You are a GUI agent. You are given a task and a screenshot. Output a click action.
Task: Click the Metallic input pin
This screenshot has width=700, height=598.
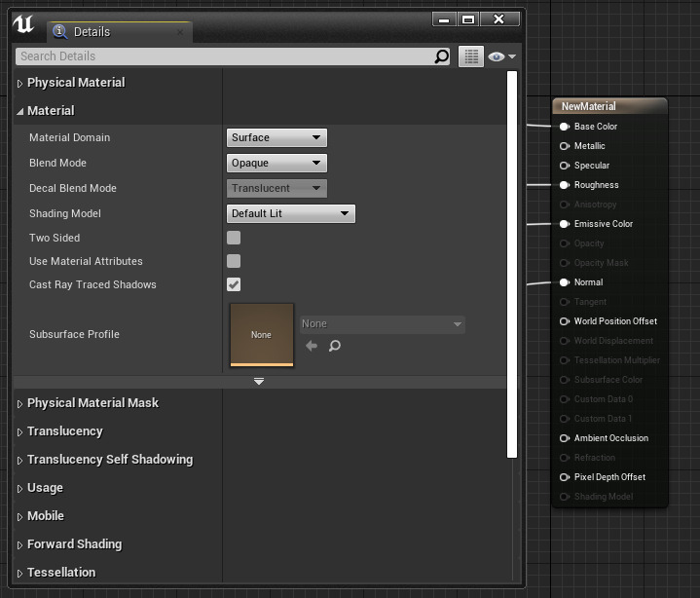coord(564,146)
